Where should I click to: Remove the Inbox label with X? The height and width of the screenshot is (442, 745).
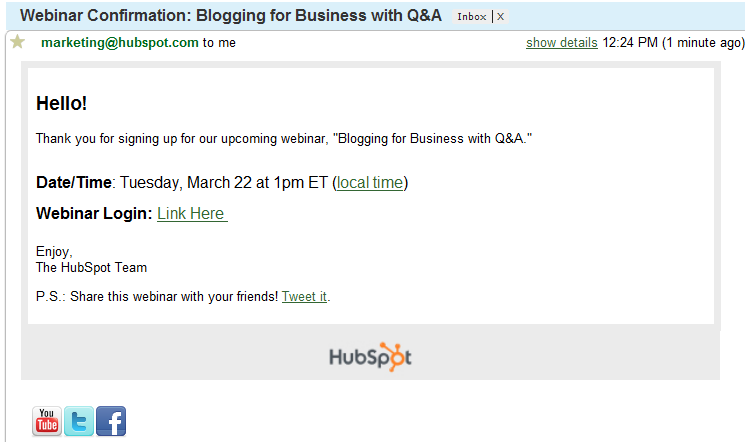click(x=500, y=17)
